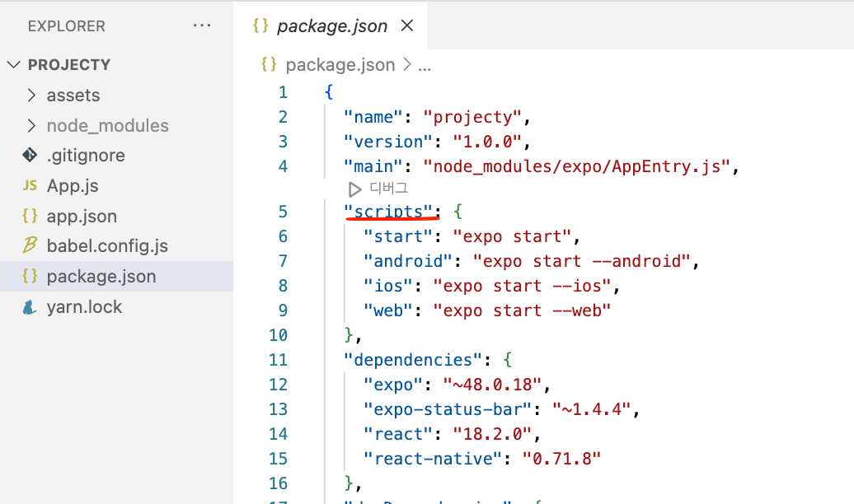Click the braces icon beside app.json

click(x=30, y=216)
